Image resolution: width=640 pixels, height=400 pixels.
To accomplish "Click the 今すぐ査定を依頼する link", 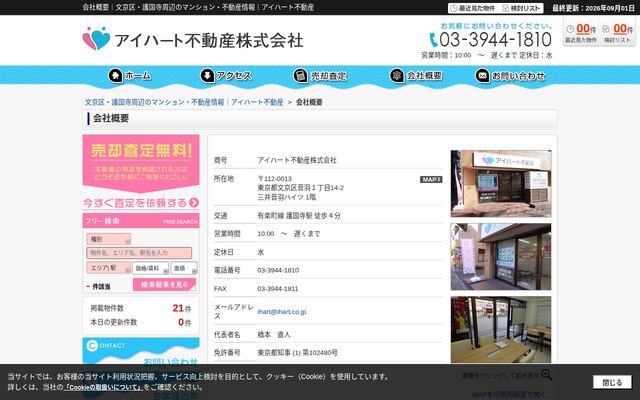I will point(141,202).
